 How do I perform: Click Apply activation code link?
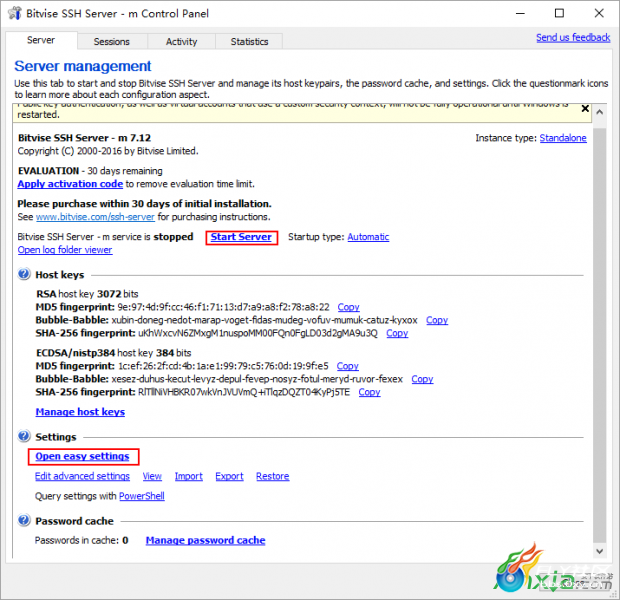pos(70,184)
